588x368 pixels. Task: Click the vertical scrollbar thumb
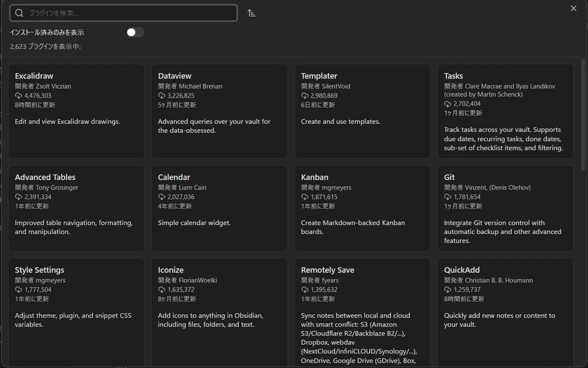click(x=583, y=115)
